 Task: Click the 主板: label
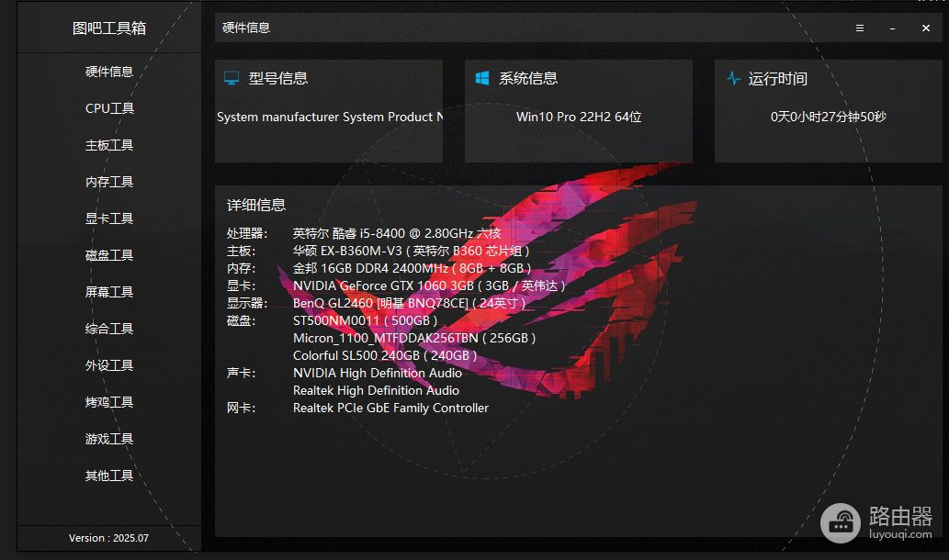[x=241, y=251]
